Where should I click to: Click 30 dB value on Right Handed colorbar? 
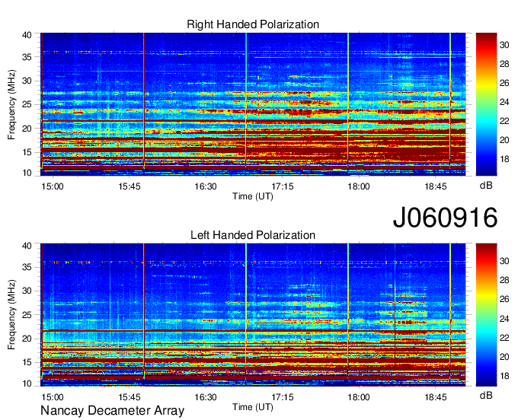tap(504, 45)
